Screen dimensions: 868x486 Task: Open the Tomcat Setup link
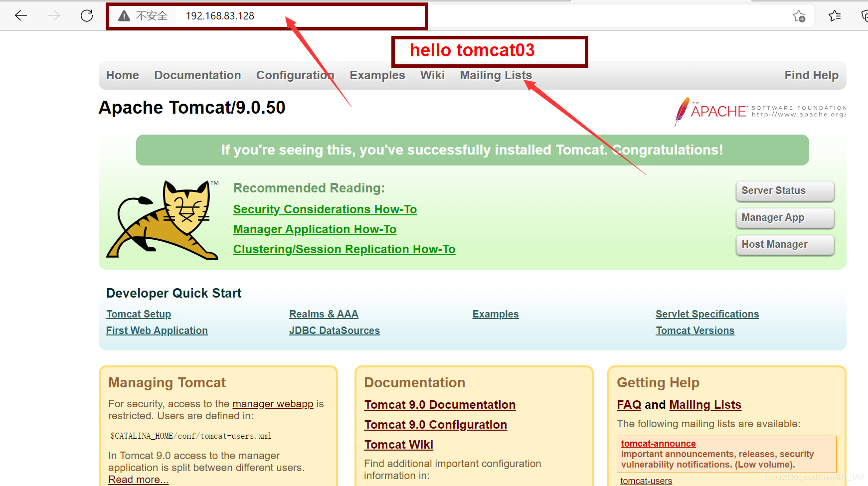coord(139,314)
